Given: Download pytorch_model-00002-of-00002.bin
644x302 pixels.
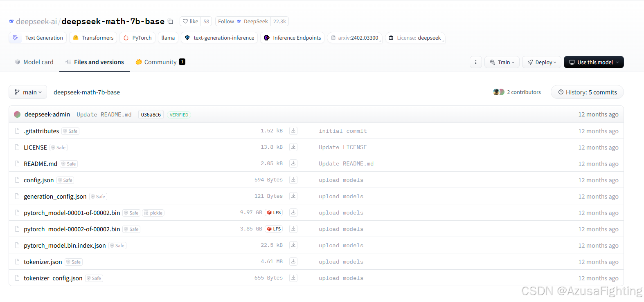Looking at the screenshot, I should pyautogui.click(x=293, y=229).
